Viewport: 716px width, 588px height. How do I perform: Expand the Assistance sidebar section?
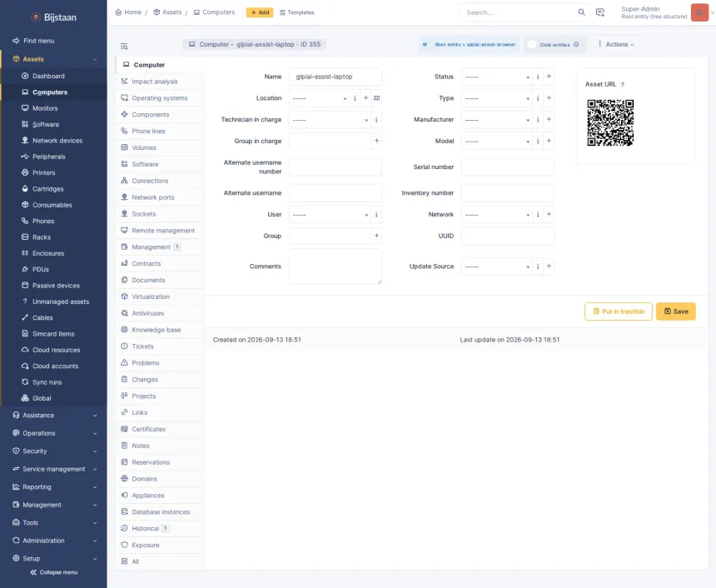(x=53, y=416)
